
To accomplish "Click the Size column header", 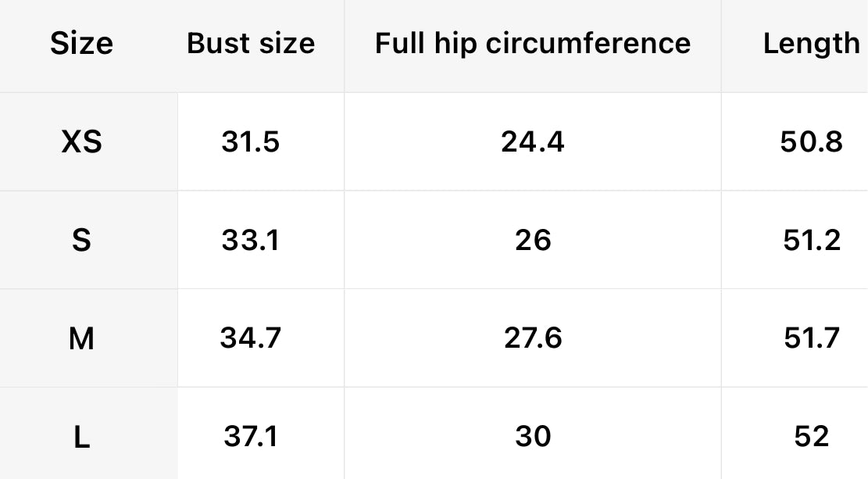I will 81,44.
